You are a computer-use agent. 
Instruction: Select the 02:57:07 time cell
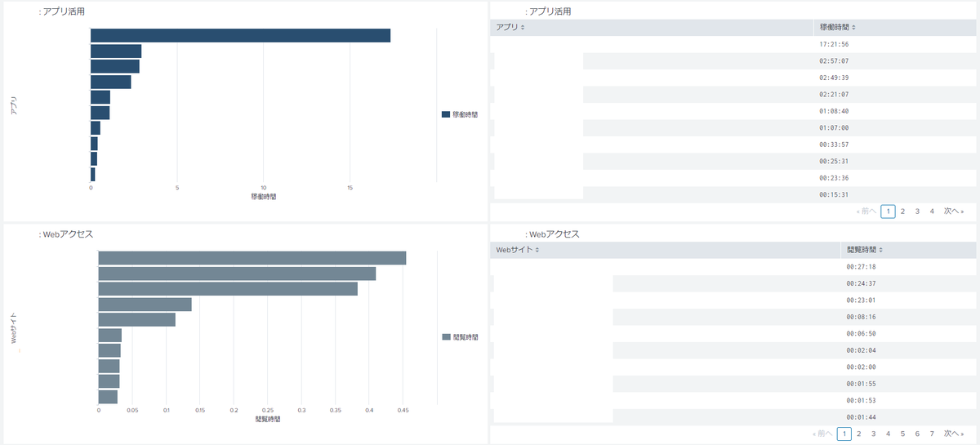834,61
